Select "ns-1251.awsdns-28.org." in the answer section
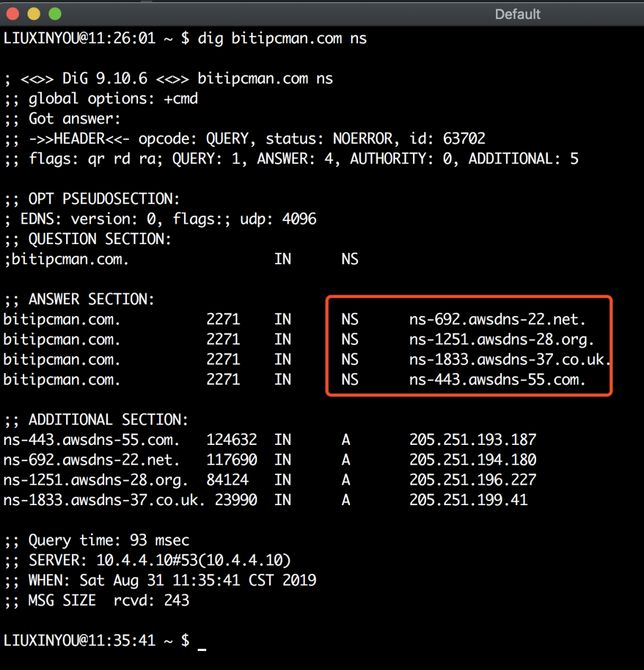This screenshot has height=670, width=644. point(502,340)
